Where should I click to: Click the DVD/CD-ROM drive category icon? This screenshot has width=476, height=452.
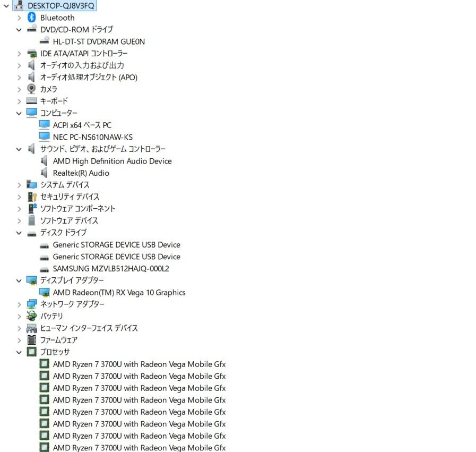(x=31, y=29)
